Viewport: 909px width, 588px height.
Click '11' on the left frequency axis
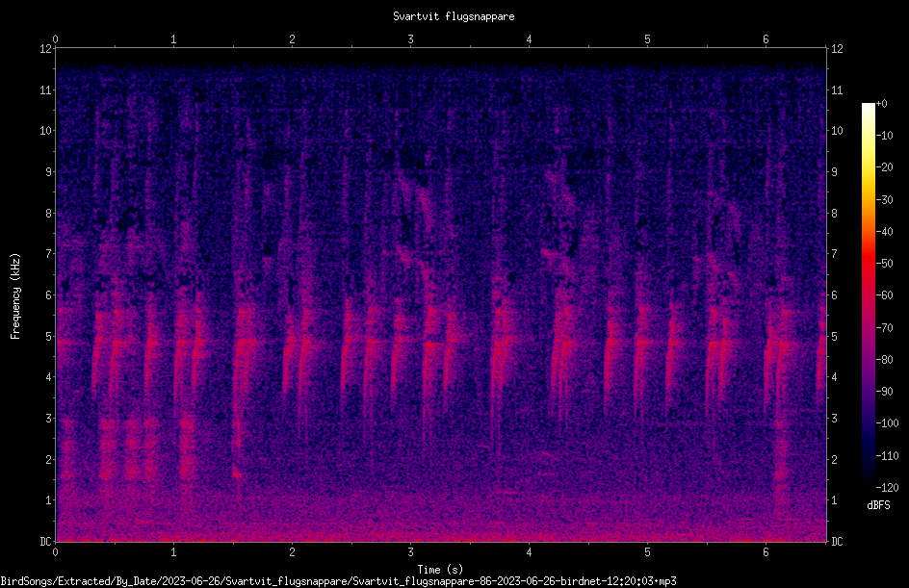(x=45, y=90)
